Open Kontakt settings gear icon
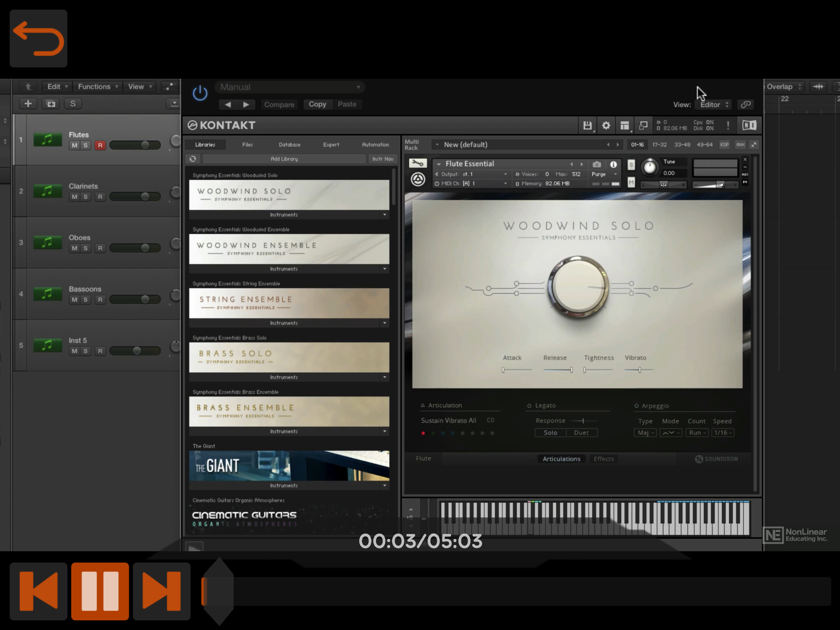This screenshot has width=840, height=630. pos(606,126)
